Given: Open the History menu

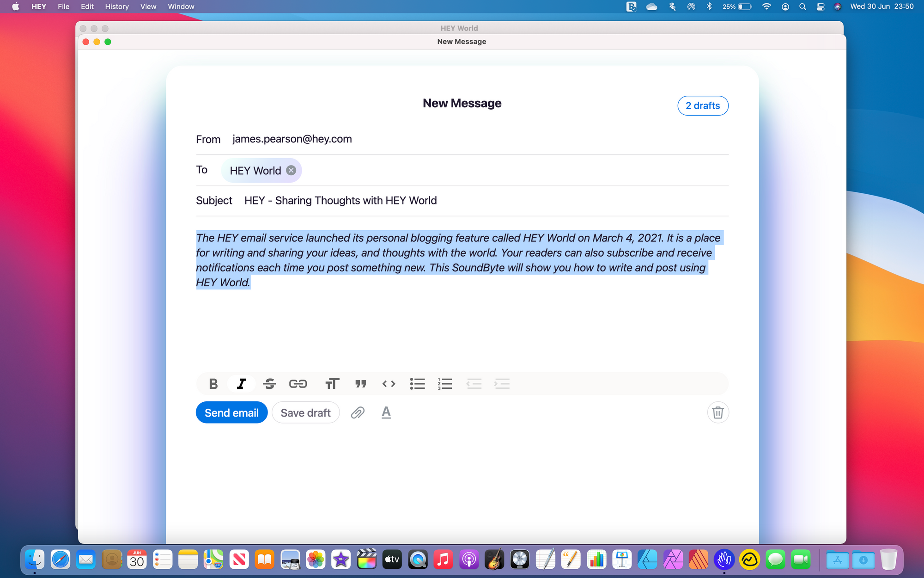Looking at the screenshot, I should (116, 6).
